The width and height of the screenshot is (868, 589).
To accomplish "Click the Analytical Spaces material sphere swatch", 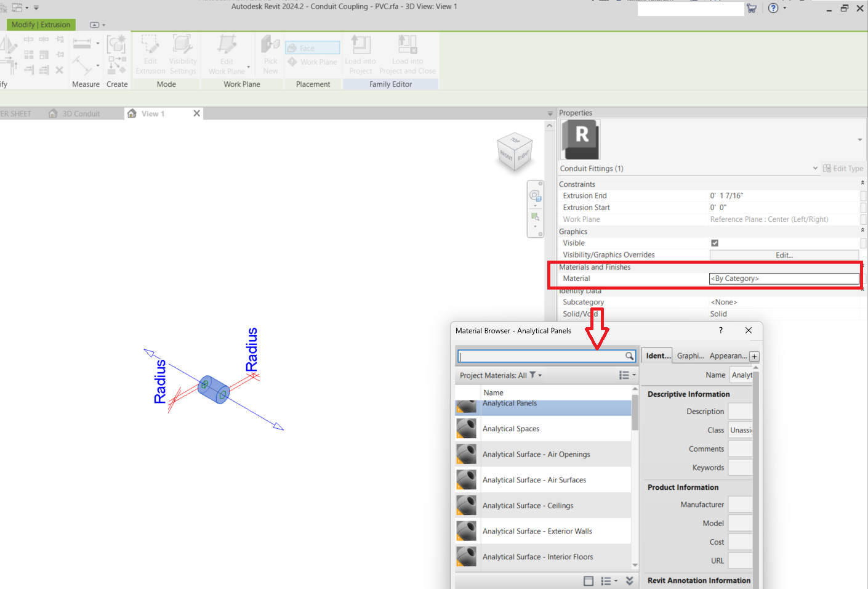I will (466, 428).
